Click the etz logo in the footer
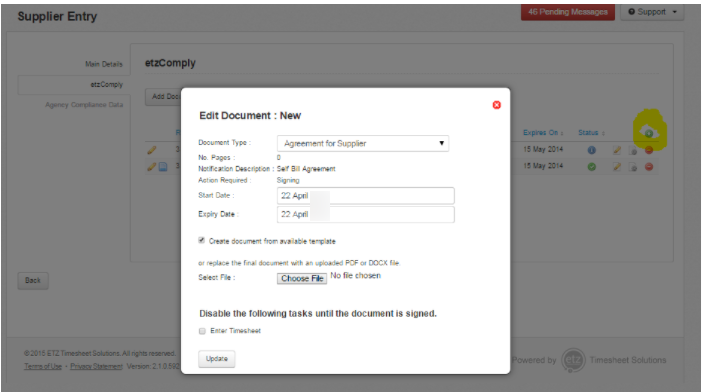Viewport: 702px width, 392px height. click(x=573, y=360)
